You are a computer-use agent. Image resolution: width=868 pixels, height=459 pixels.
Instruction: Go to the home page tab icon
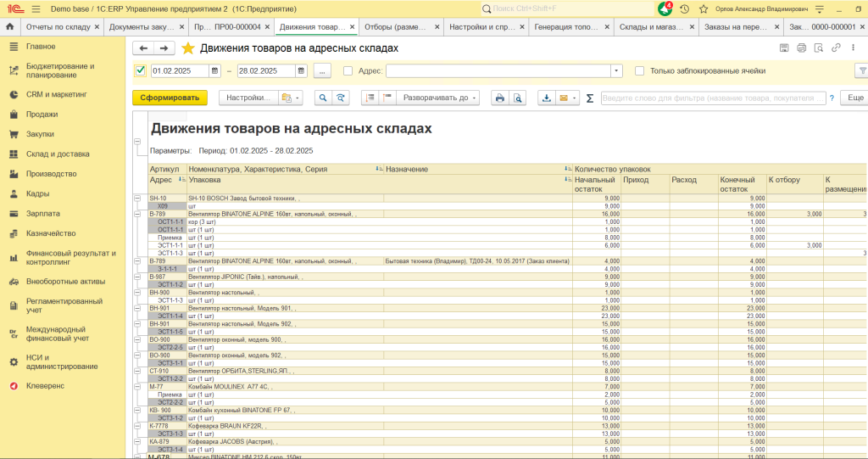click(x=10, y=26)
